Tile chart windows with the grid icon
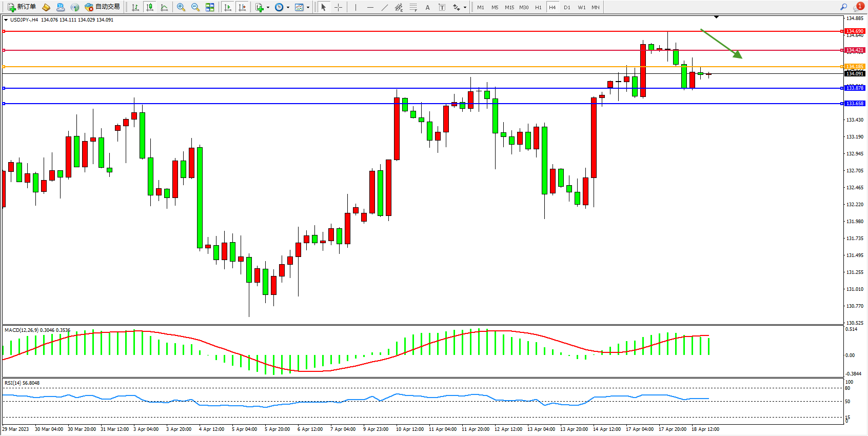 [210, 7]
